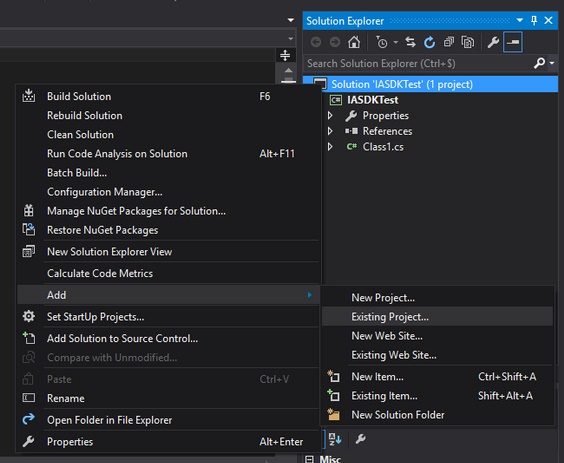Choose Restore NuGet Packages
Image resolution: width=564 pixels, height=463 pixels.
click(x=168, y=230)
